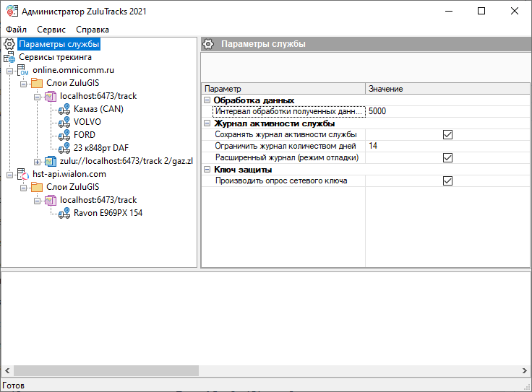Click the Сервисы трекинга network icon
The width and height of the screenshot is (532, 392).
coord(9,57)
